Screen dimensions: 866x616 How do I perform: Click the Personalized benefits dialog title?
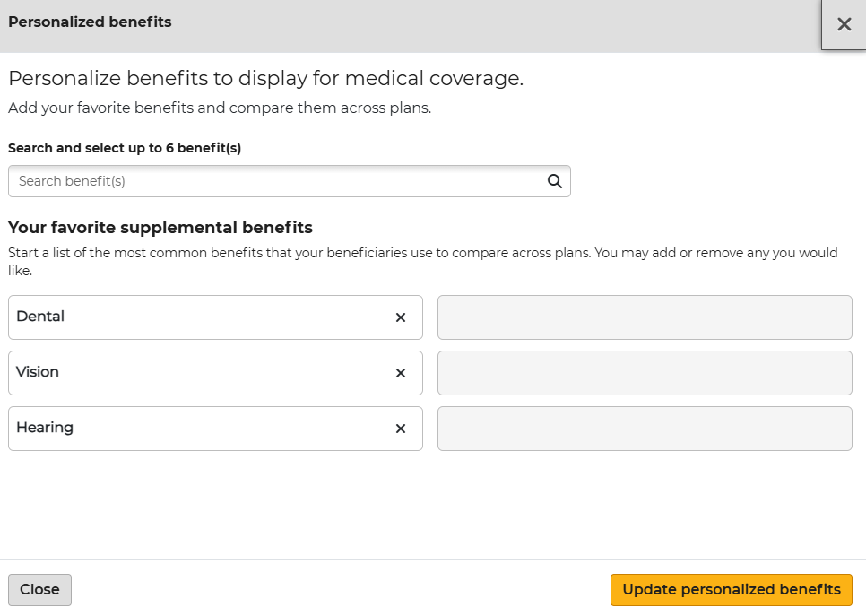pos(90,22)
